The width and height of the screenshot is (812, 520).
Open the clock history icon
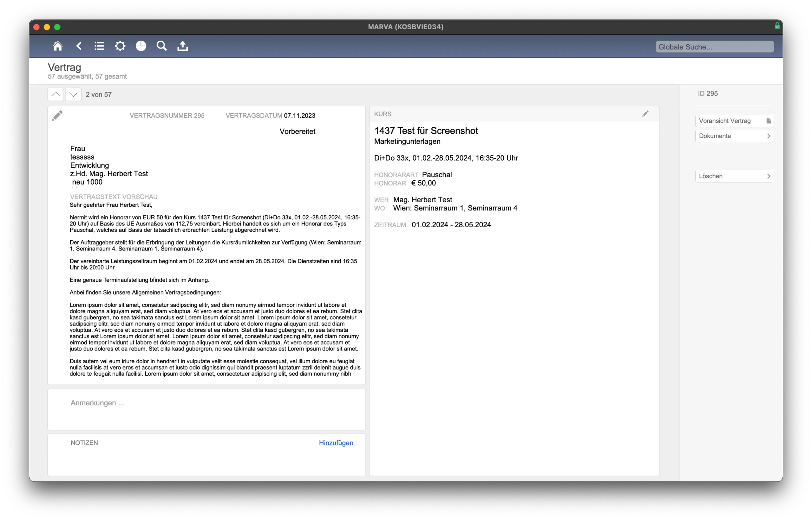point(141,46)
